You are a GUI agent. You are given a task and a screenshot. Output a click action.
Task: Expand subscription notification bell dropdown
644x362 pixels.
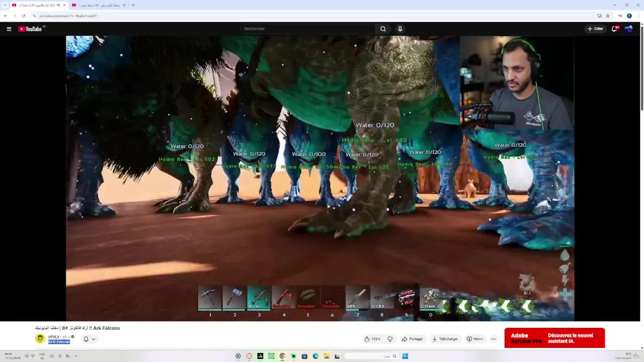coord(89,339)
